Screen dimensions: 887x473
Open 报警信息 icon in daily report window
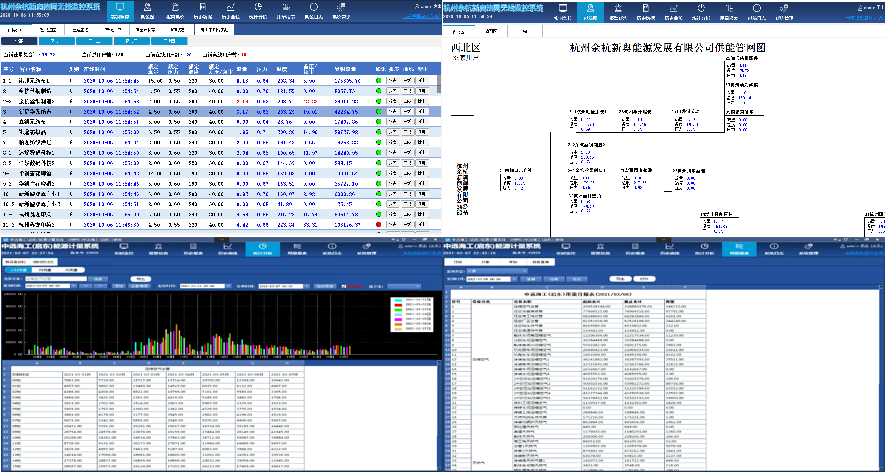coord(600,246)
